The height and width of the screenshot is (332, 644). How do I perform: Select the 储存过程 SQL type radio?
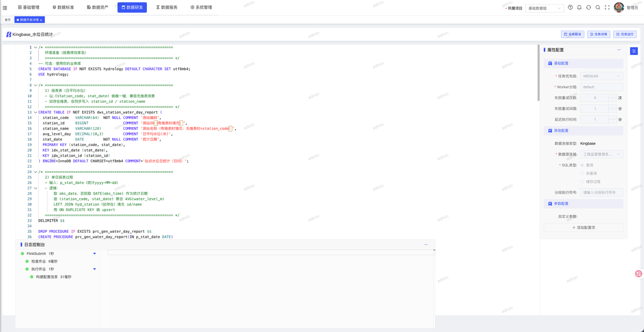[x=583, y=181]
